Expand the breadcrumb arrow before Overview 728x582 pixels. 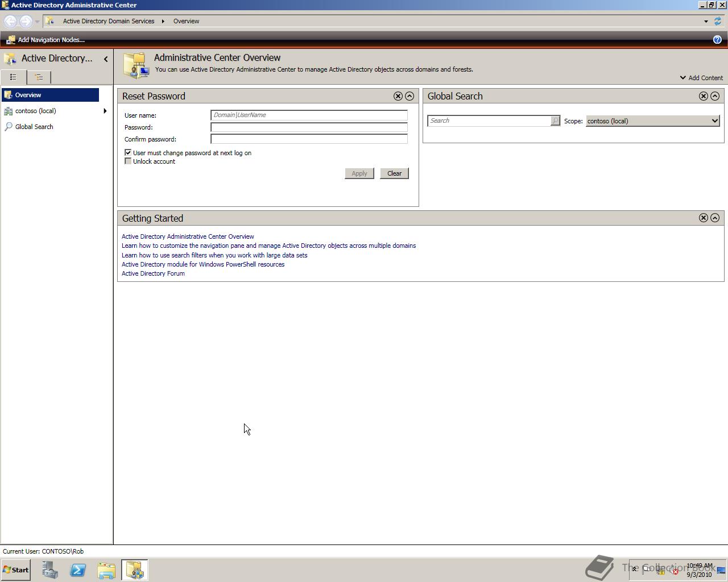pyautogui.click(x=163, y=21)
